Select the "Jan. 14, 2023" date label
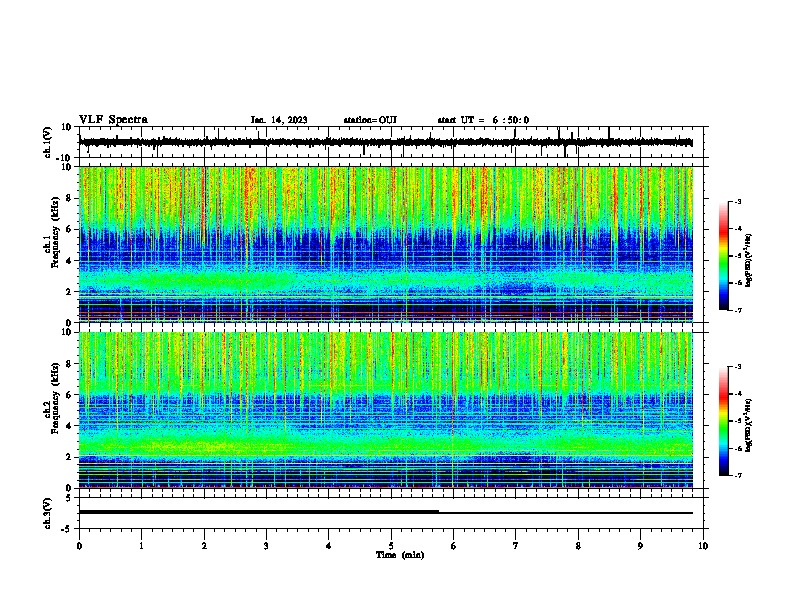The height and width of the screenshot is (612, 792). (x=279, y=120)
